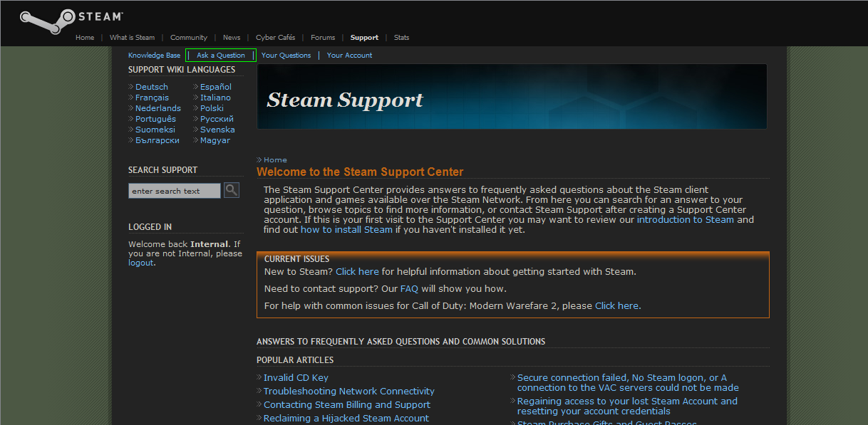
Task: Click 'Click here' for New to Steam
Action: [357, 272]
